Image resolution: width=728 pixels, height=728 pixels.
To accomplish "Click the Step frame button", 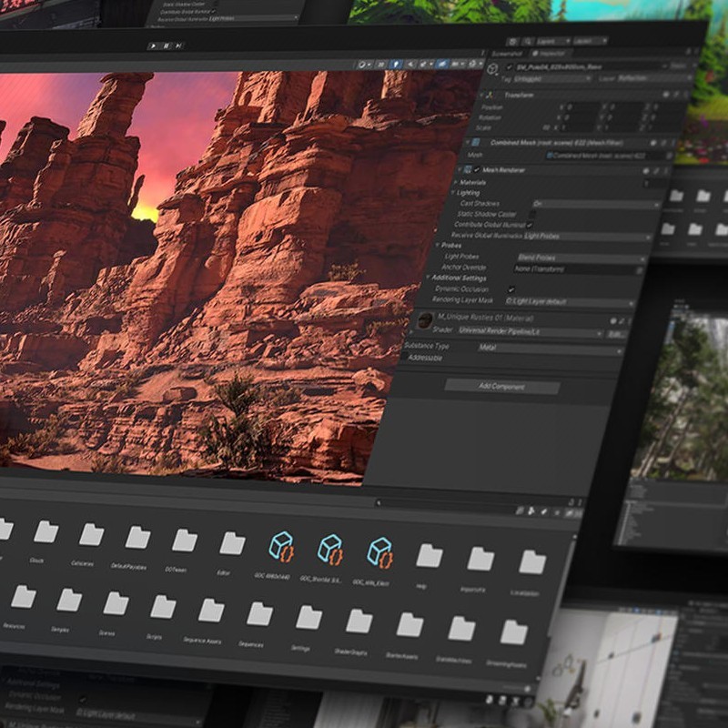I will click(x=179, y=45).
